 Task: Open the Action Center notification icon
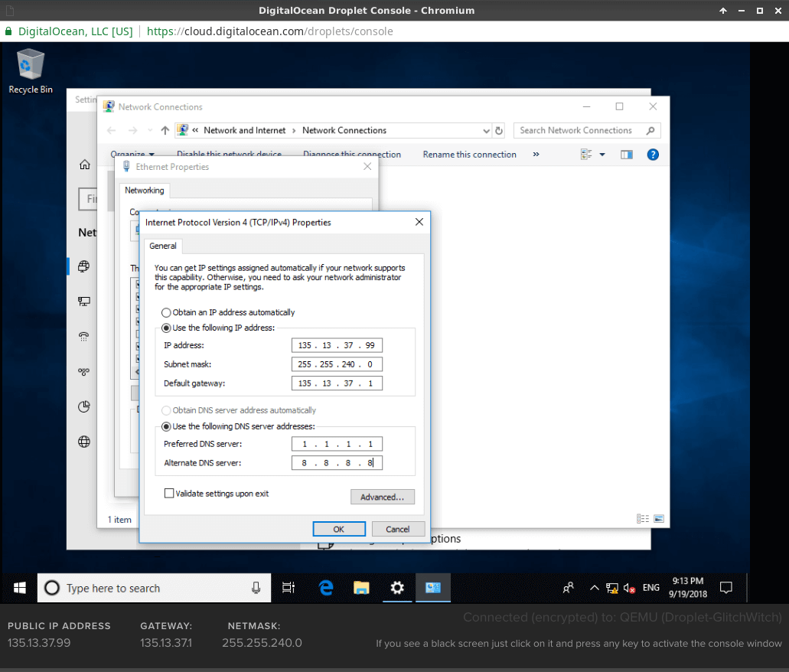tap(726, 588)
